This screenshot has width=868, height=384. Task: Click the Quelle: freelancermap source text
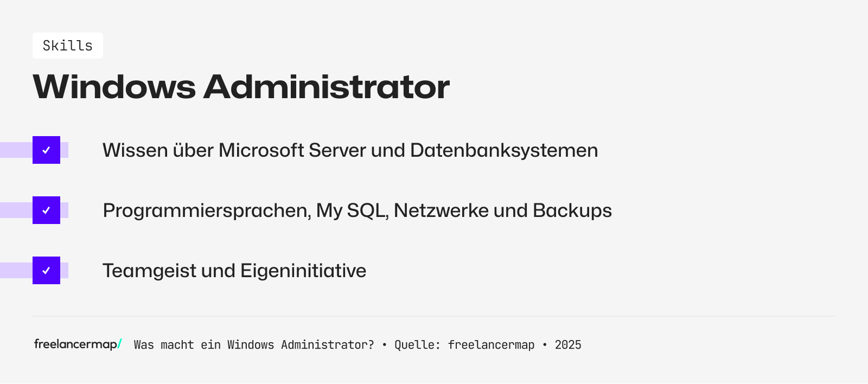click(464, 345)
